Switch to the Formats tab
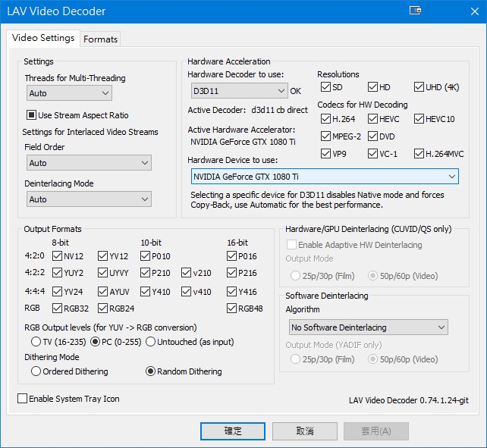This screenshot has width=487, height=448. coord(100,39)
